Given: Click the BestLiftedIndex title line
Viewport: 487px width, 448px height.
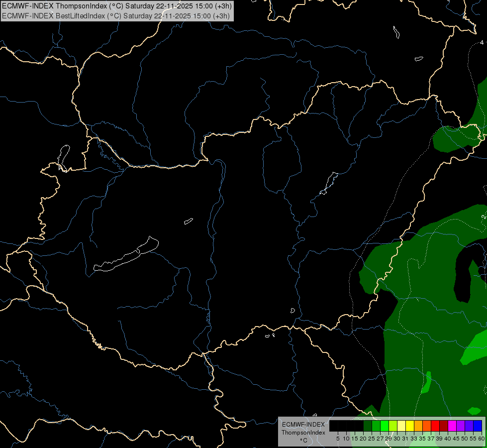Looking at the screenshot, I should click(x=116, y=16).
